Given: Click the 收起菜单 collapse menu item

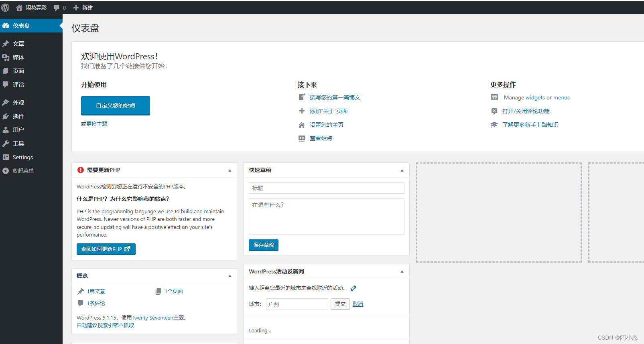Looking at the screenshot, I should point(31,171).
